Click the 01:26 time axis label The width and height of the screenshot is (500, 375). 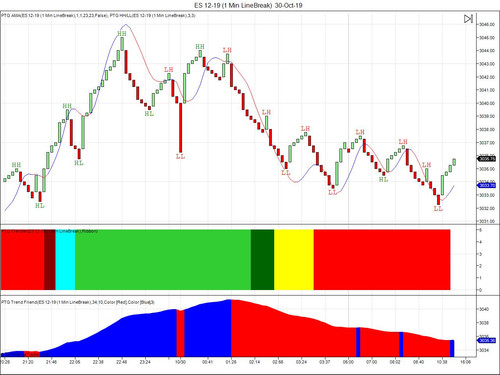point(231,362)
